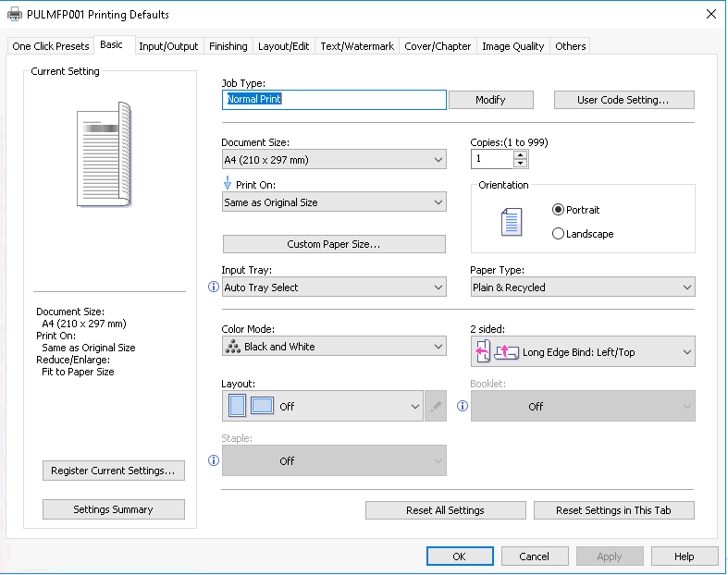The width and height of the screenshot is (728, 575).
Task: Click Reset Settings in This Tab
Action: pos(613,510)
